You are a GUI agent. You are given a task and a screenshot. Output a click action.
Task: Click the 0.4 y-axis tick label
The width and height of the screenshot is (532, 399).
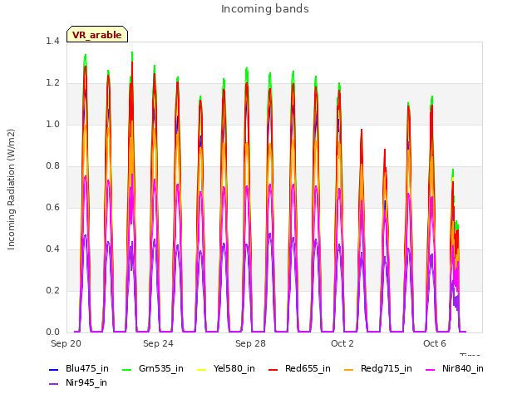pos(52,249)
